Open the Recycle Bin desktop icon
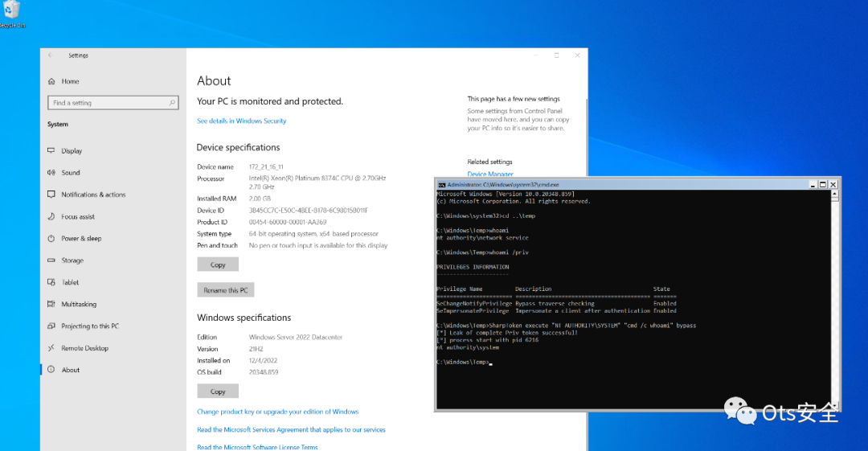Viewport: 868px width, 451px height. click(11, 14)
